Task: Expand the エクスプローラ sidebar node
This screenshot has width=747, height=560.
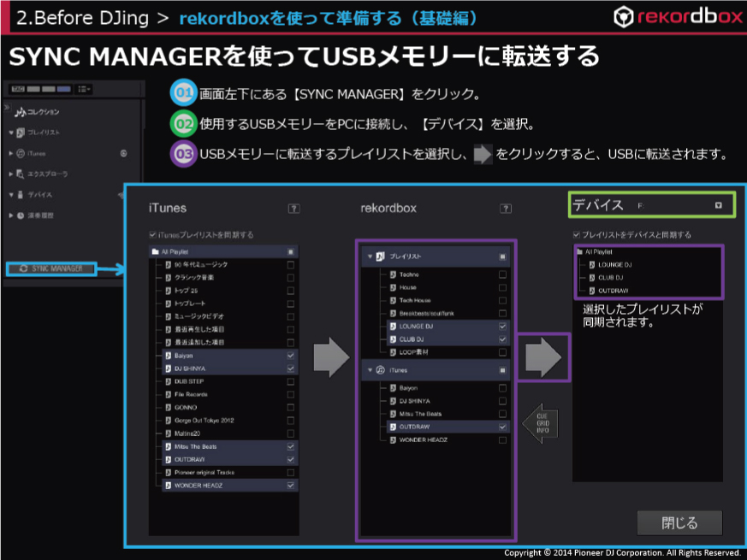Action: (x=11, y=174)
